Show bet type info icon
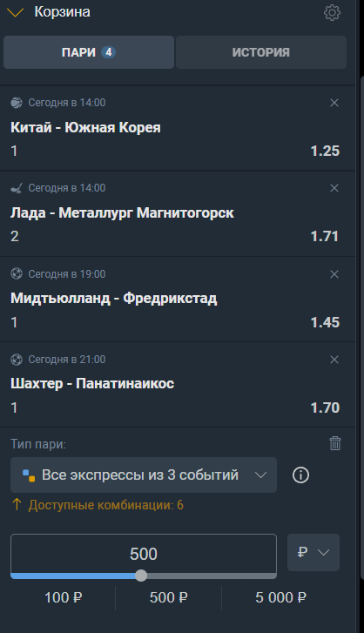The height and width of the screenshot is (633, 364). tap(300, 475)
